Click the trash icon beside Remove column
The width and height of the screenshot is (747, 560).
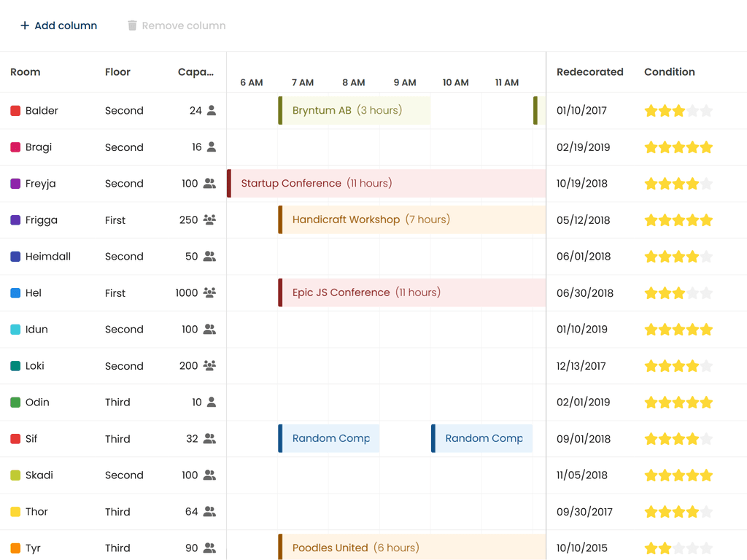[132, 26]
